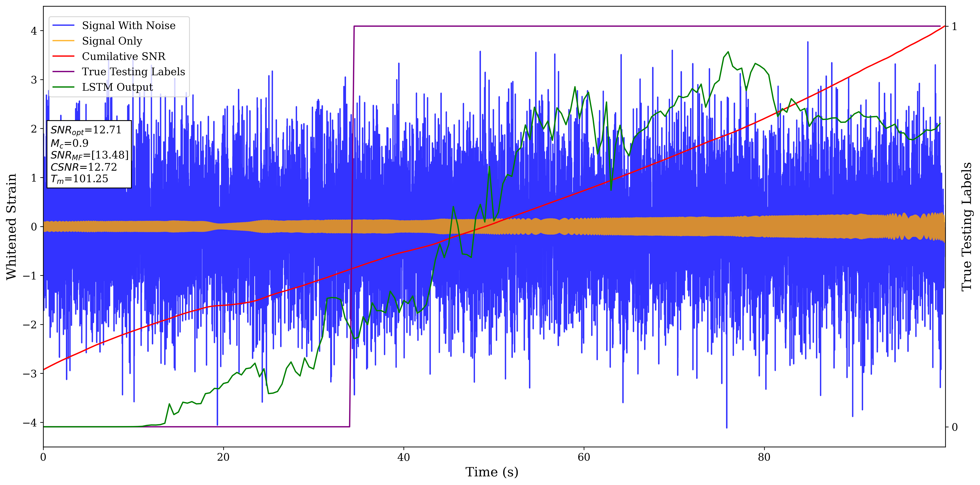The image size is (980, 485).
Task: Click the y-axis tick label 3
Action: (x=34, y=80)
